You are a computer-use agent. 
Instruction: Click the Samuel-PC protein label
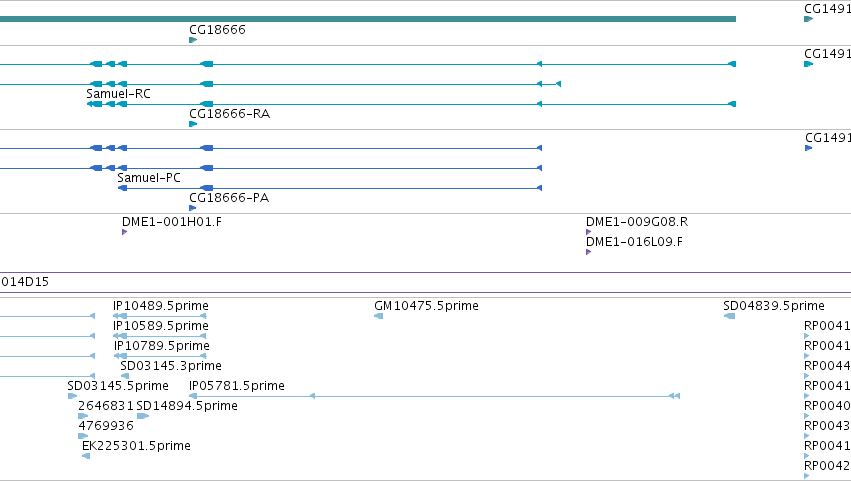point(149,178)
